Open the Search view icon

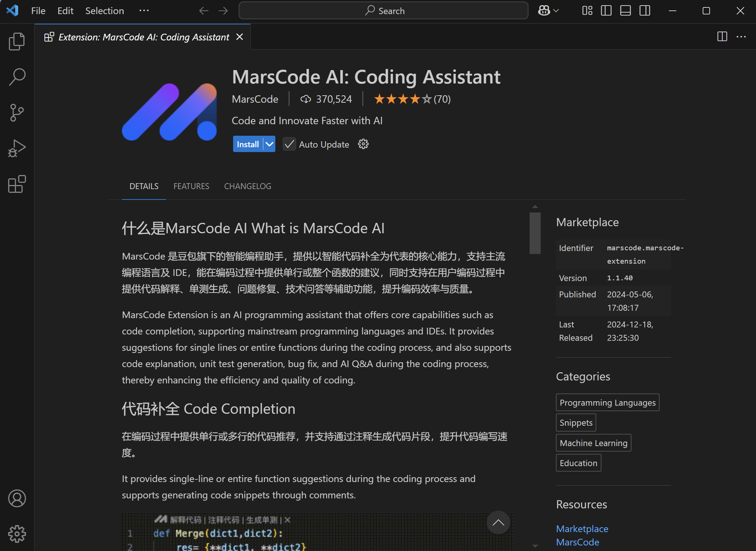[x=16, y=76]
